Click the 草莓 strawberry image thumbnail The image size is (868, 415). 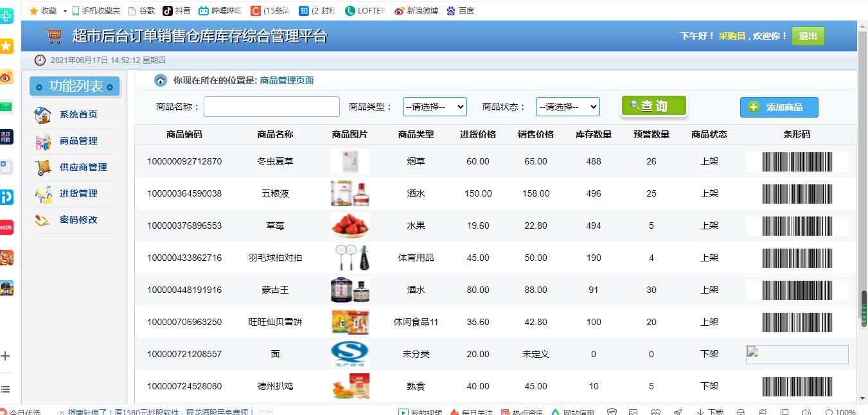pos(350,225)
